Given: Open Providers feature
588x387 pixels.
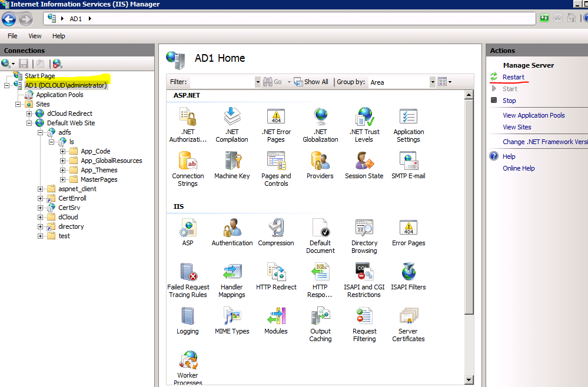Looking at the screenshot, I should 320,166.
